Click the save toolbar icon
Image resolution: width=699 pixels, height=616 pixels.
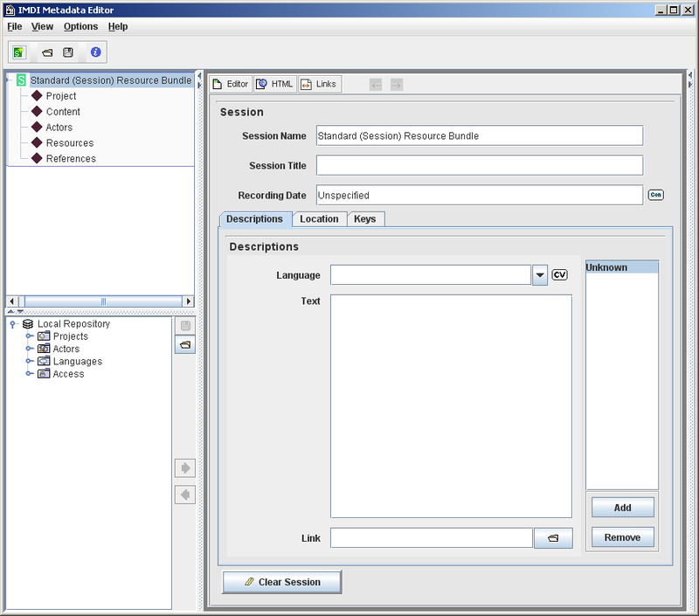(68, 52)
